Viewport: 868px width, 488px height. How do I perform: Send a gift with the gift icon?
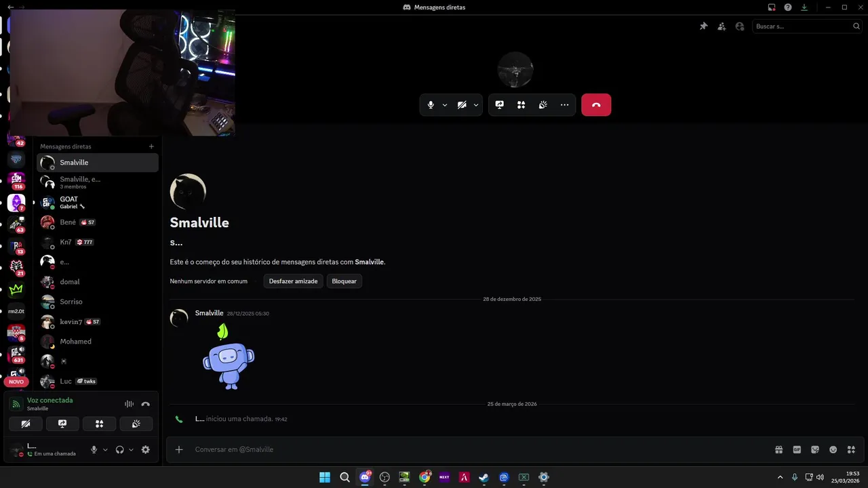[779, 449]
